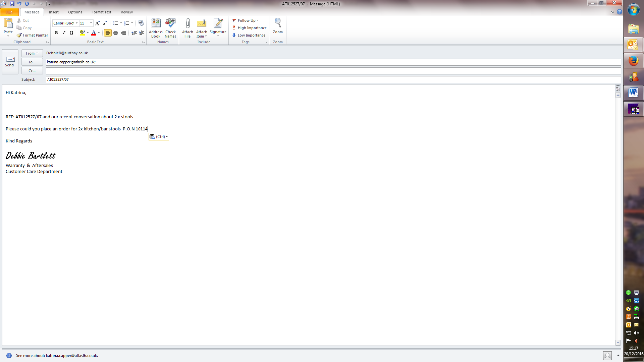Switch to the Insert tab

tap(53, 12)
